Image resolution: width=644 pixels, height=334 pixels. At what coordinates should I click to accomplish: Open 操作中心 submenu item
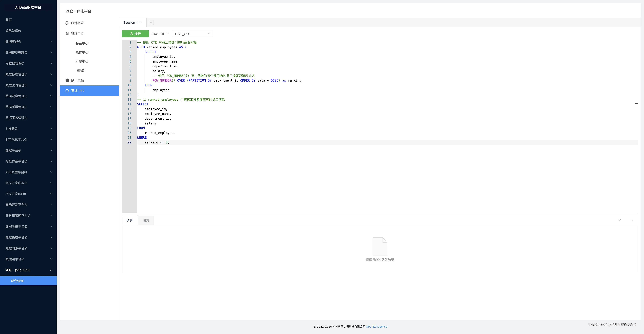pos(82,52)
